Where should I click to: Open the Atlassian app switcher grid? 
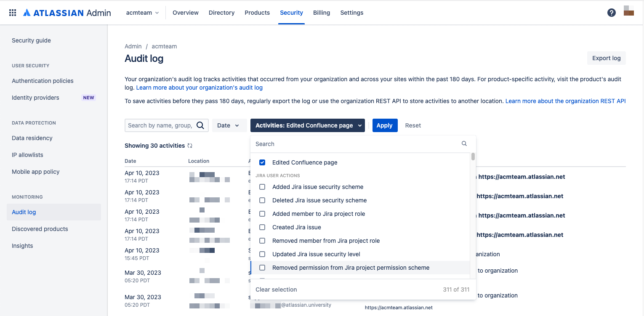click(x=12, y=12)
